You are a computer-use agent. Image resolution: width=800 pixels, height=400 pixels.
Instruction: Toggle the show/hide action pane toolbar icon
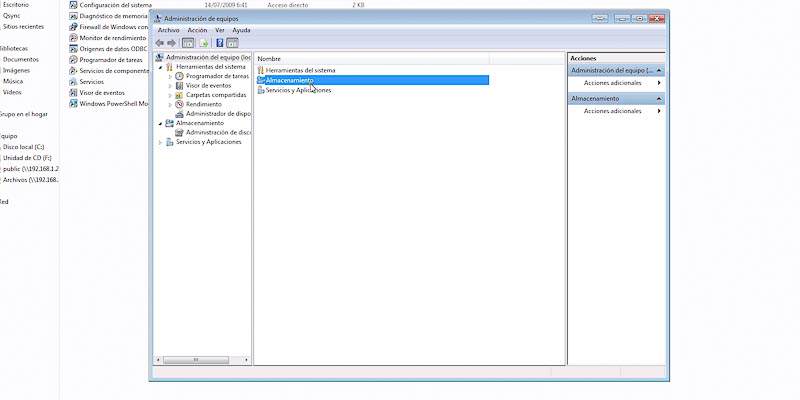(x=232, y=43)
